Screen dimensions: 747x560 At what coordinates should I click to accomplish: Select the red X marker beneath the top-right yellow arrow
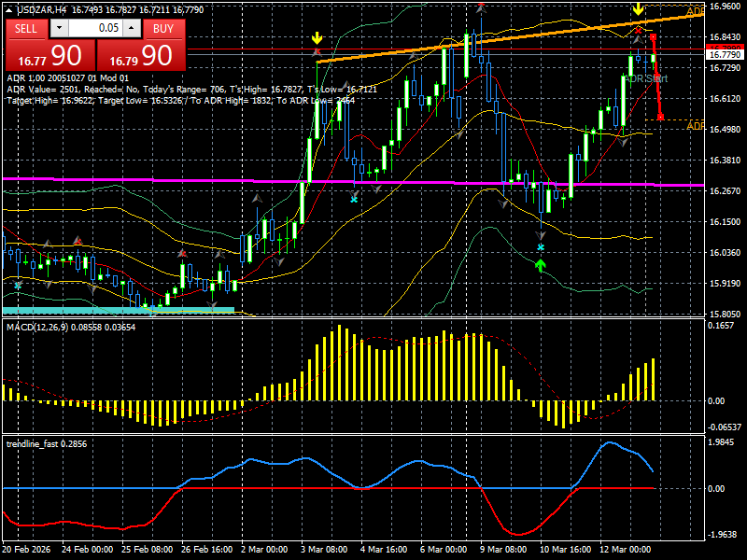639,31
